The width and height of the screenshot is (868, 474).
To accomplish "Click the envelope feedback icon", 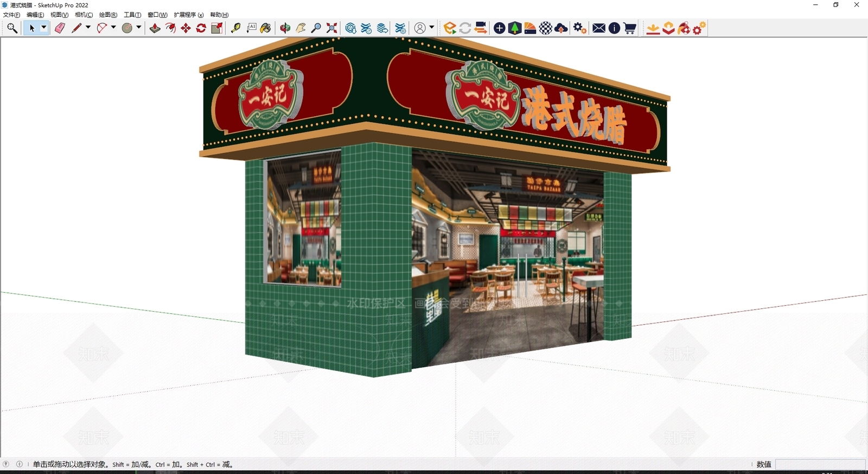I will [599, 28].
